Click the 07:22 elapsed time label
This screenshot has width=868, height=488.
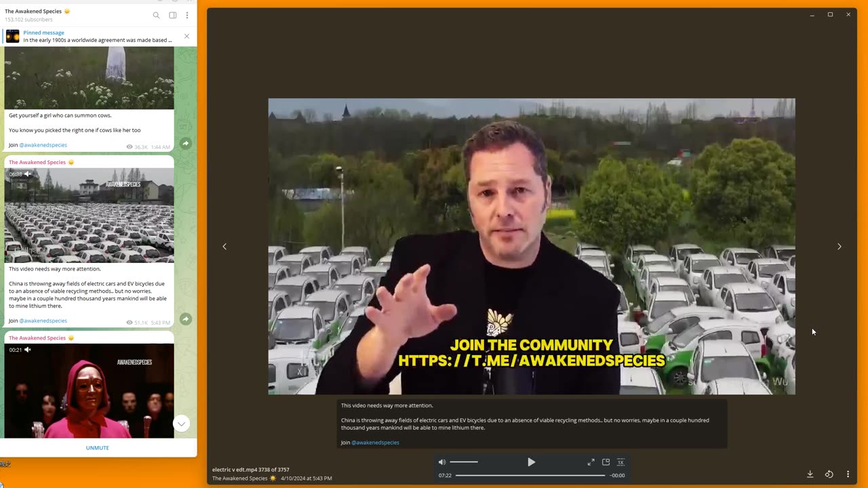445,476
